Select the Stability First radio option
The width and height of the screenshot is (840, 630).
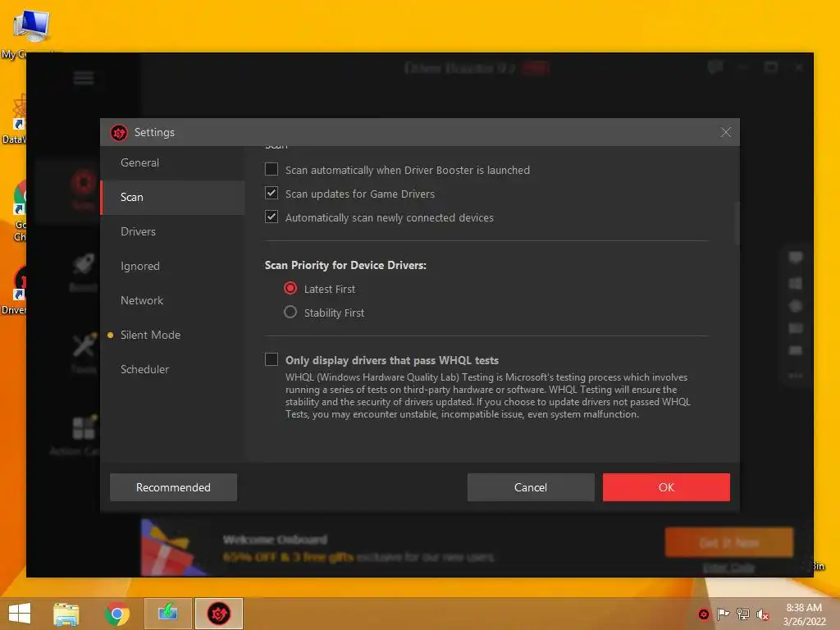click(x=290, y=312)
